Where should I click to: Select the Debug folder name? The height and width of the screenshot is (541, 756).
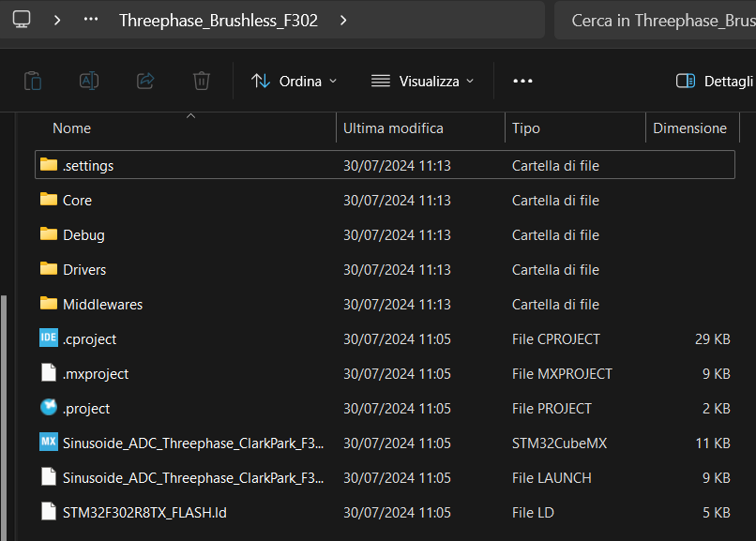(x=83, y=235)
